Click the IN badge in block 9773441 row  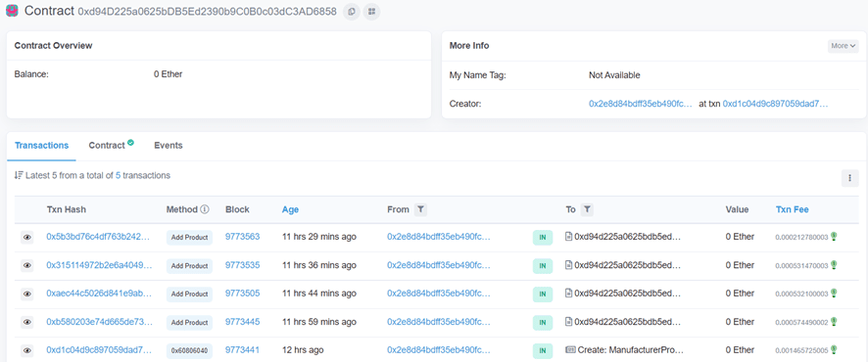pyautogui.click(x=543, y=350)
